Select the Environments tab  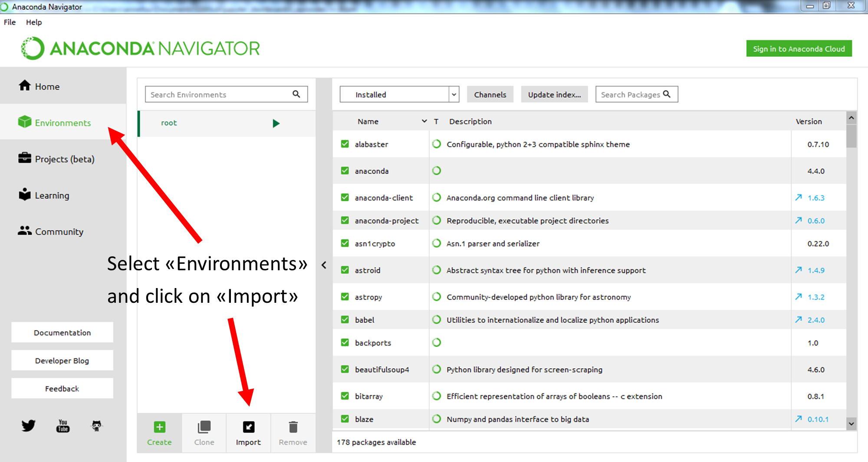coord(63,123)
